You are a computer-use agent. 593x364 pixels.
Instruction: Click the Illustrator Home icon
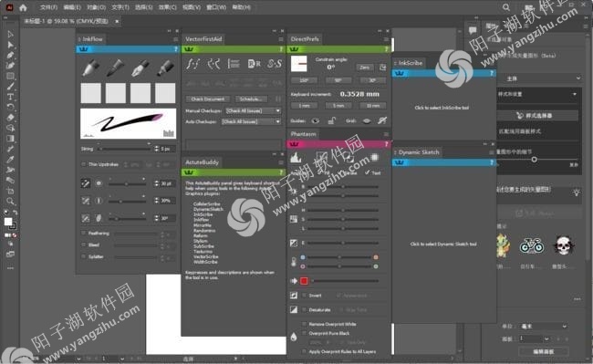(x=23, y=7)
